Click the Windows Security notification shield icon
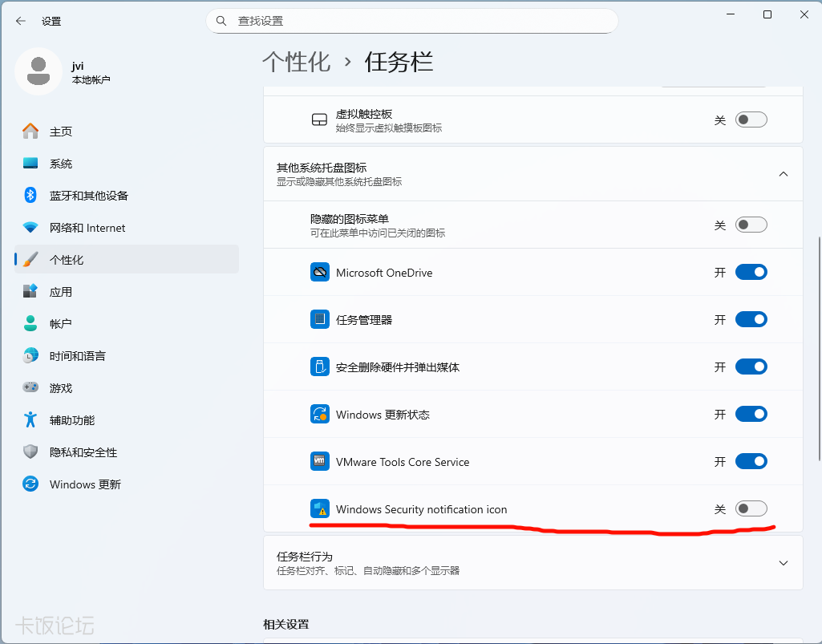The image size is (822, 644). tap(320, 509)
